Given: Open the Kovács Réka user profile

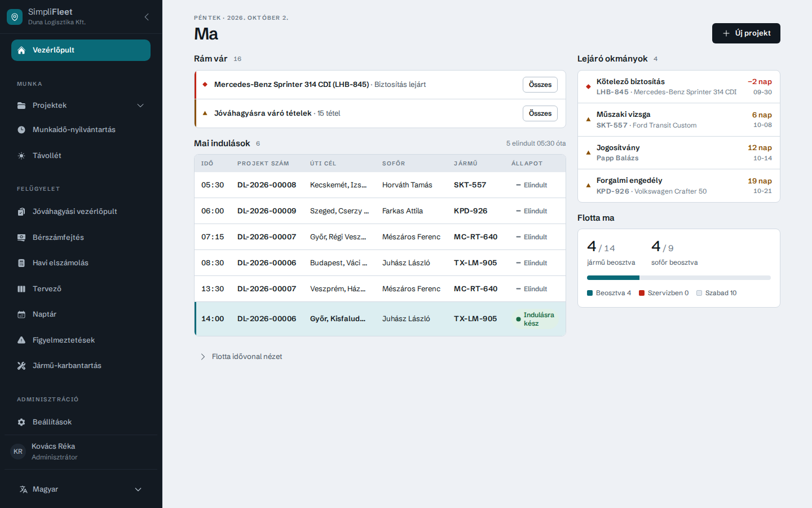Looking at the screenshot, I should pyautogui.click(x=81, y=452).
